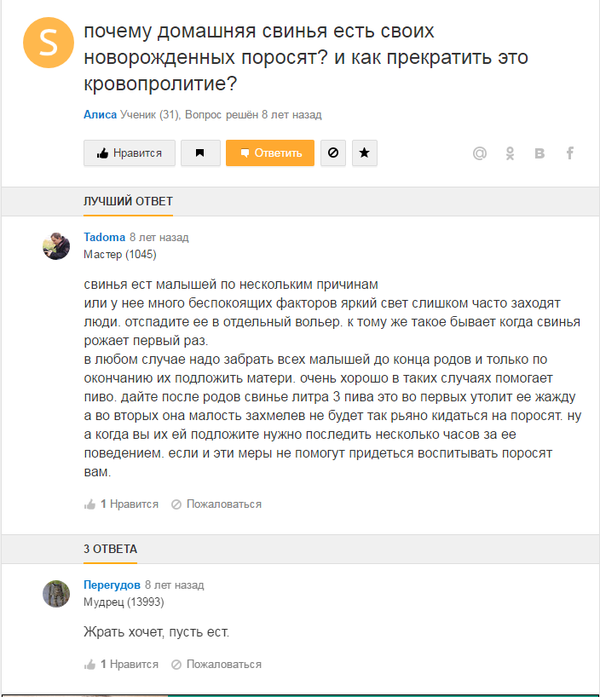
Task: Click the block (crossed circle) icon
Action: click(334, 153)
